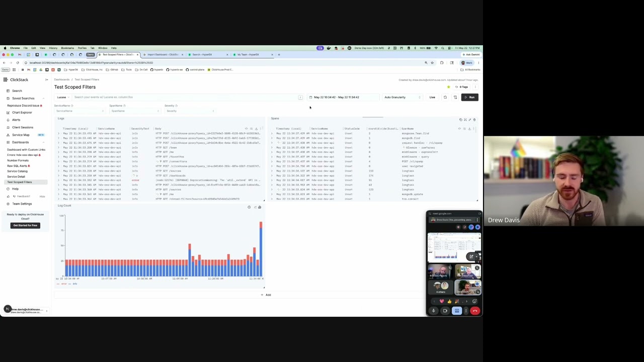644x362 pixels.
Task: Hide the Feedback prompt in sidebar
Action: click(x=42, y=197)
